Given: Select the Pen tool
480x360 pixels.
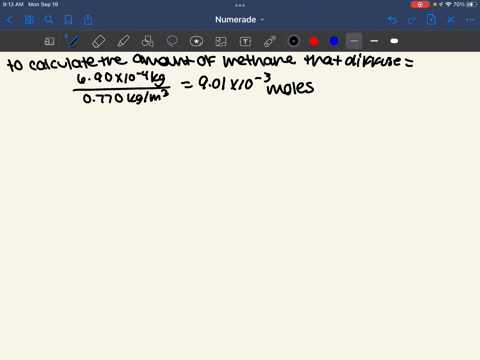Looking at the screenshot, I should pos(74,41).
